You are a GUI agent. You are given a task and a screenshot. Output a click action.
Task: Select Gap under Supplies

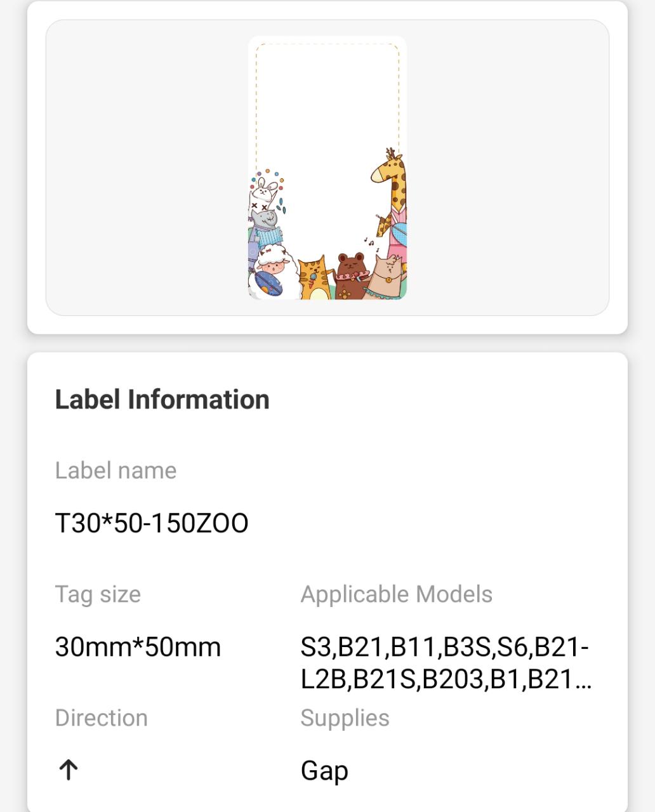pyautogui.click(x=324, y=771)
